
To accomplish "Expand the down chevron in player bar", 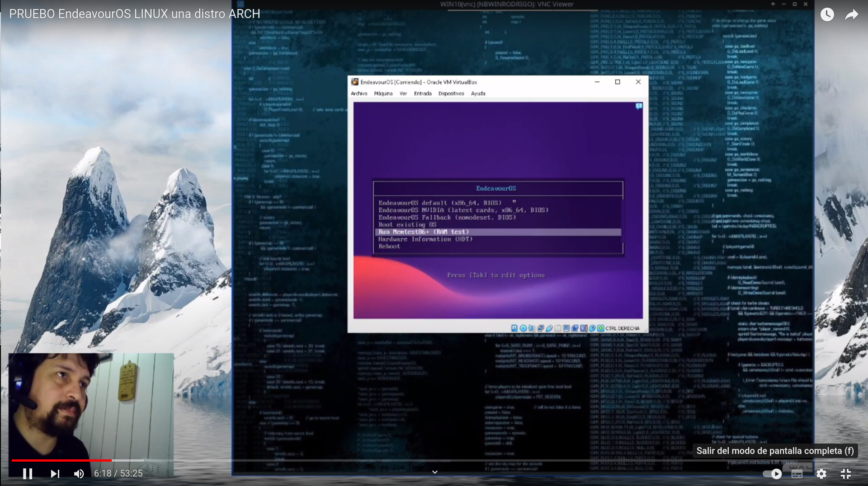I will 435,472.
